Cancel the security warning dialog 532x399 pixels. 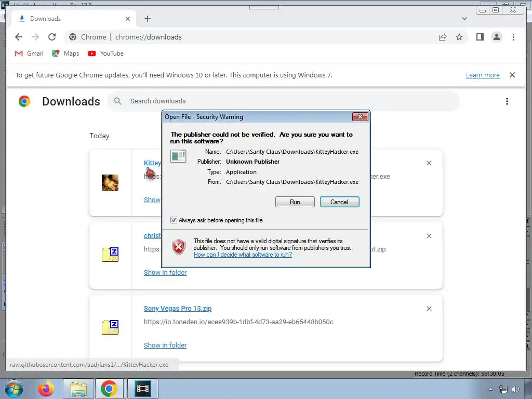click(339, 202)
